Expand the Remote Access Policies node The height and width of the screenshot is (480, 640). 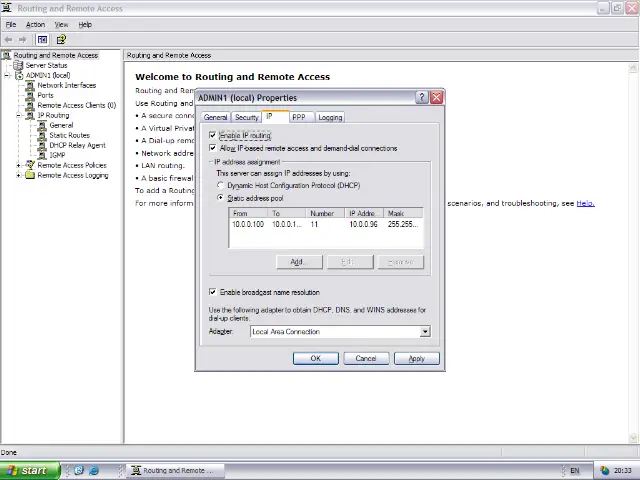point(18,165)
